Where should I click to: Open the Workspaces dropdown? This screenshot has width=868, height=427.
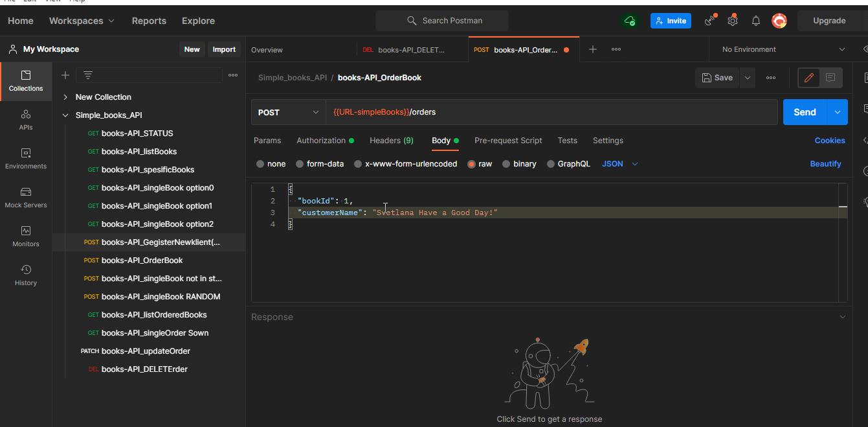pyautogui.click(x=82, y=21)
